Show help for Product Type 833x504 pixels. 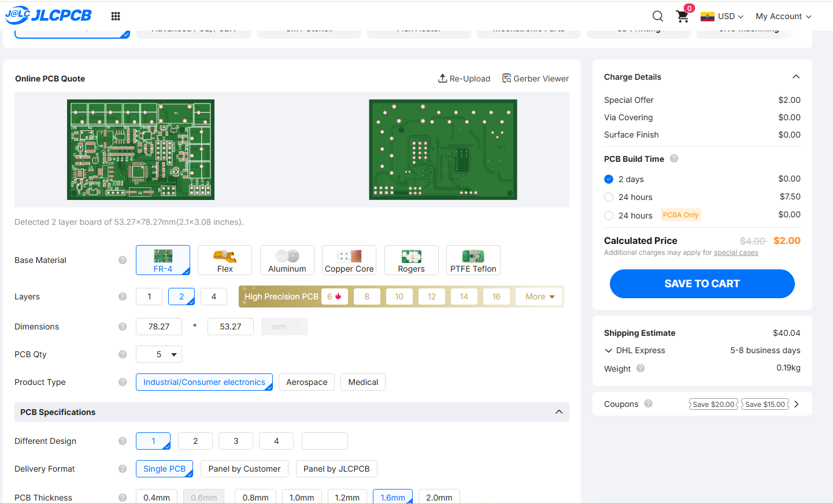tap(123, 382)
